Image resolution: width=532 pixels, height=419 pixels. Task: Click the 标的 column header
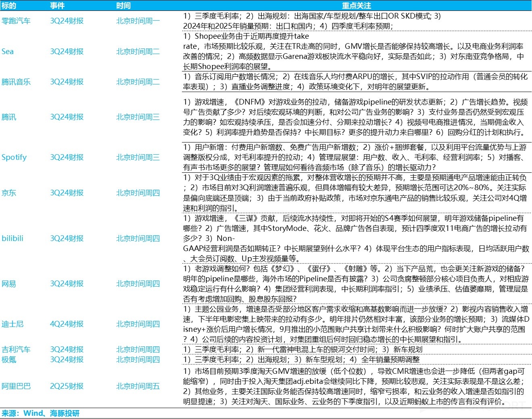click(9, 6)
